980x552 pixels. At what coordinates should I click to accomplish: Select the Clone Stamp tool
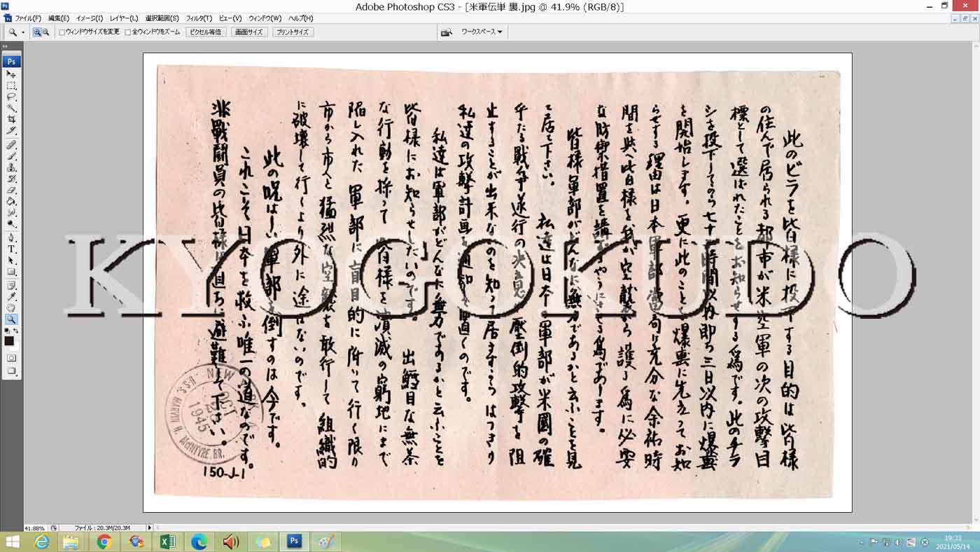11,167
